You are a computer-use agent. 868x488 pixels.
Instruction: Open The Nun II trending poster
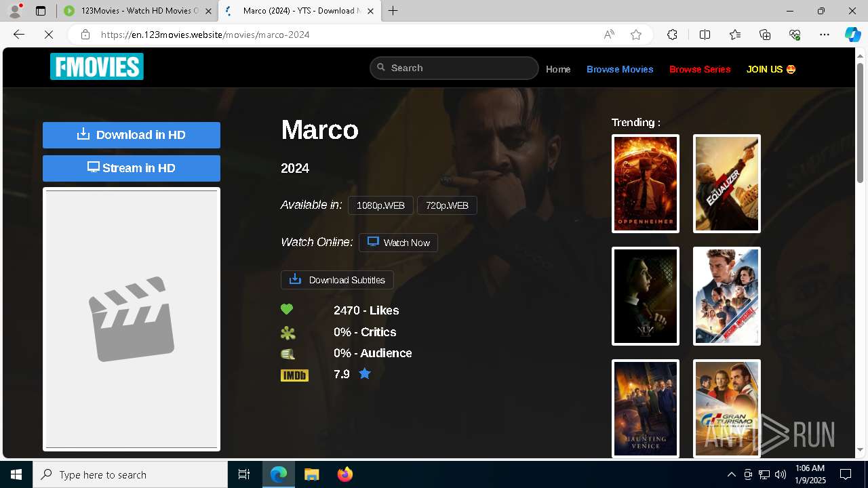click(x=646, y=296)
